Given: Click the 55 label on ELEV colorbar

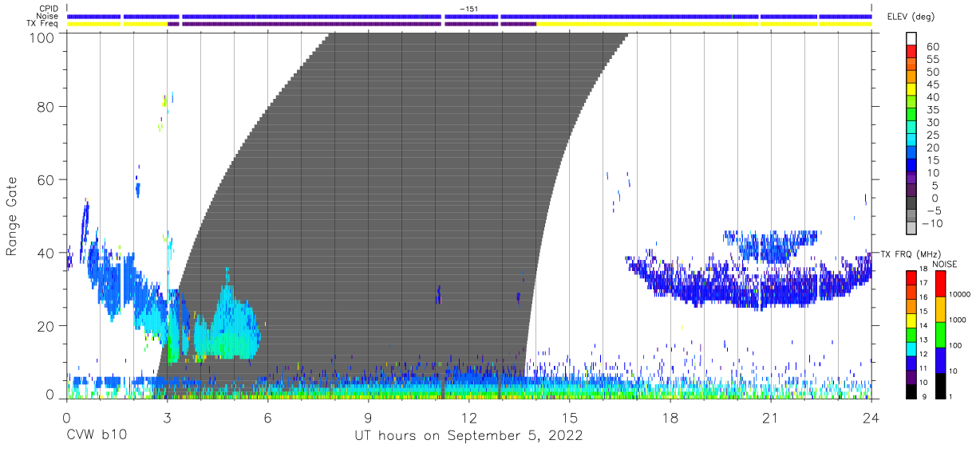Looking at the screenshot, I should 933,59.
